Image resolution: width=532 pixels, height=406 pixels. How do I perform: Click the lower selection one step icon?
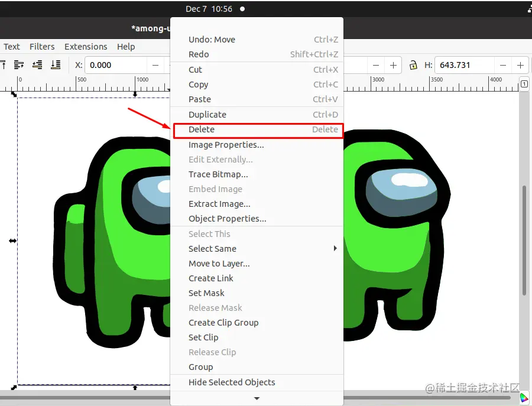[37, 64]
